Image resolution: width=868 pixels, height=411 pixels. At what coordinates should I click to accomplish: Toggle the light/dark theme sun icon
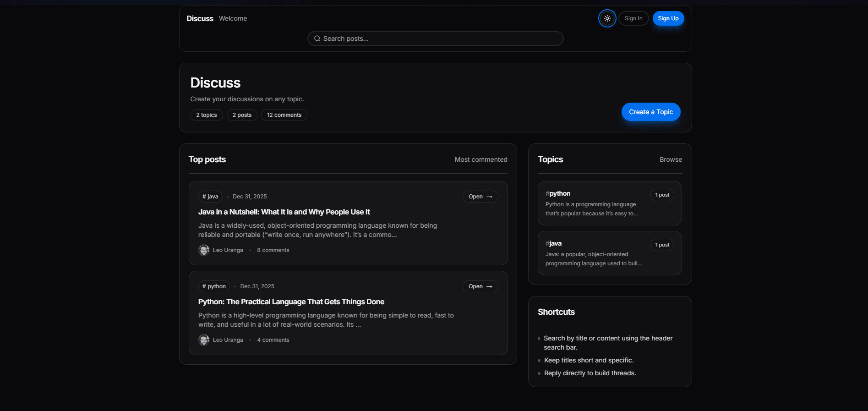(607, 18)
